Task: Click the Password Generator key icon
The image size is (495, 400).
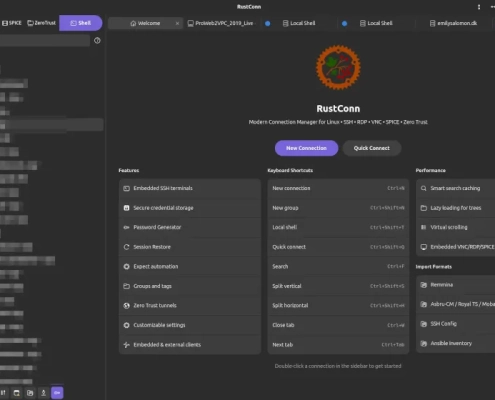Action: (x=126, y=227)
